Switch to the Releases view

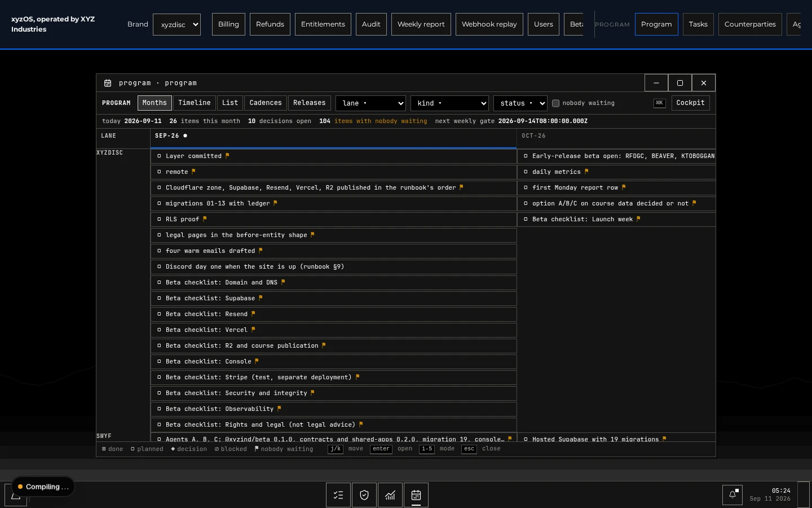[x=310, y=103]
